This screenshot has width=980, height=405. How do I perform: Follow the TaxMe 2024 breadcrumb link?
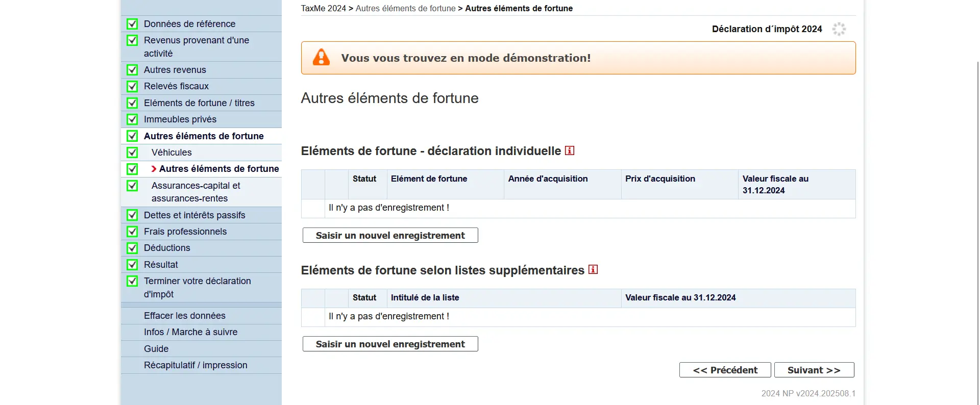pos(323,8)
